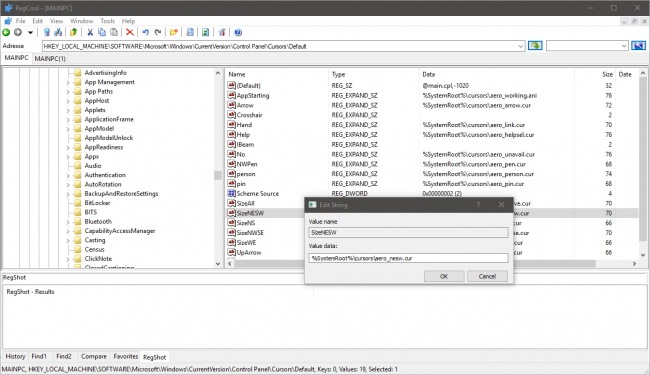Click the connect network registry icon
This screenshot has height=375, width=650.
tap(47, 32)
